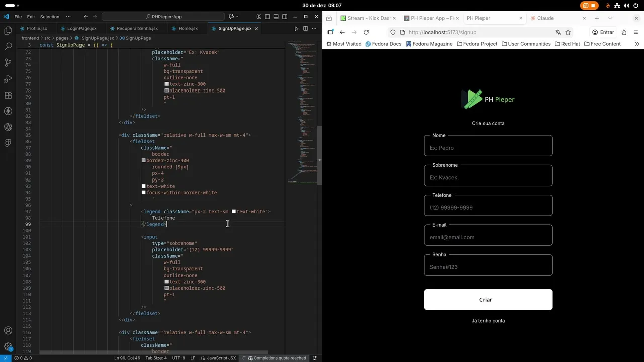Go forward in VS Code navigation history
644x362 pixels.
(x=96, y=17)
